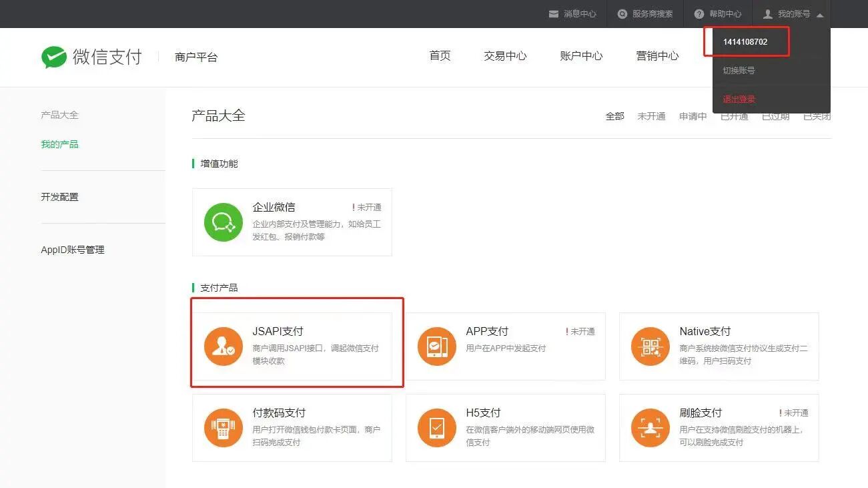Screen dimensions: 868x488
Task: Select 产品大全 in the left sidebar
Action: point(59,115)
